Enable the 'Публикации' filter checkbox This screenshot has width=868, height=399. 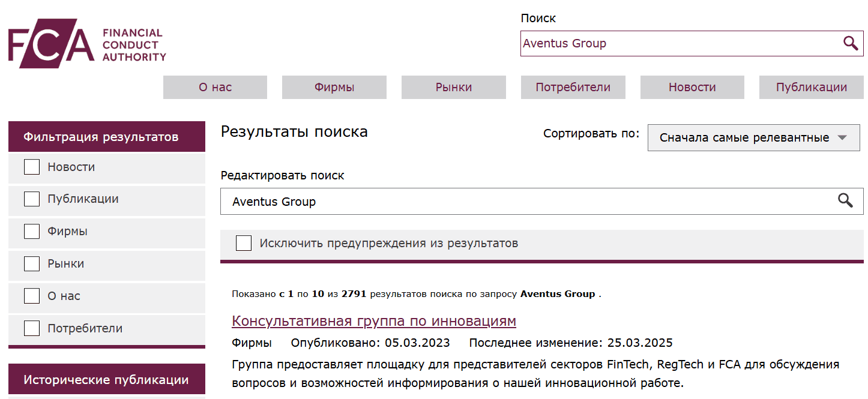point(31,199)
